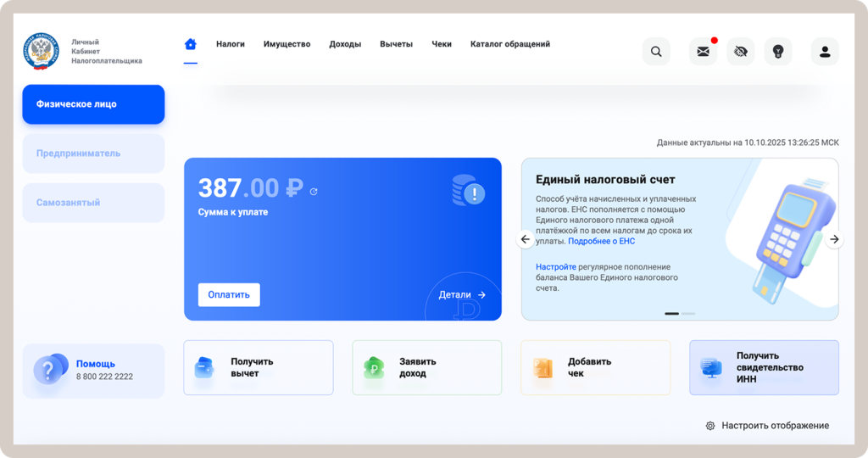Show previous banner with left arrow
The width and height of the screenshot is (868, 458).
(x=526, y=239)
